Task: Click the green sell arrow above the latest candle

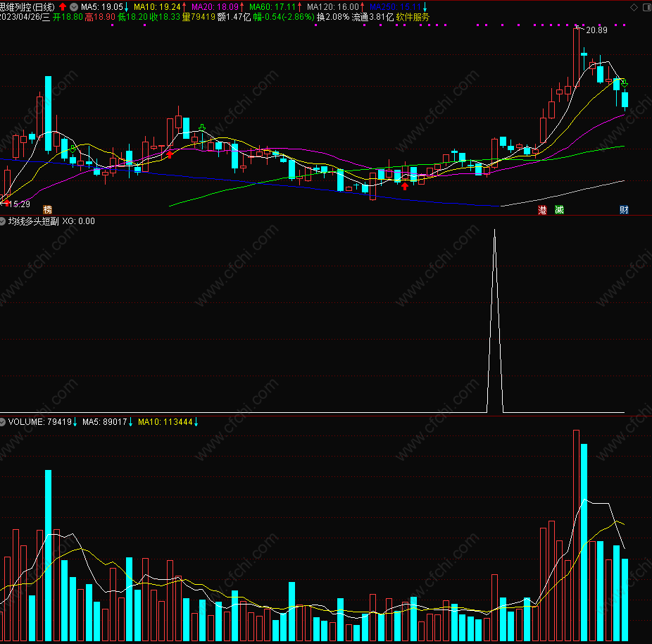Action: 624,83
